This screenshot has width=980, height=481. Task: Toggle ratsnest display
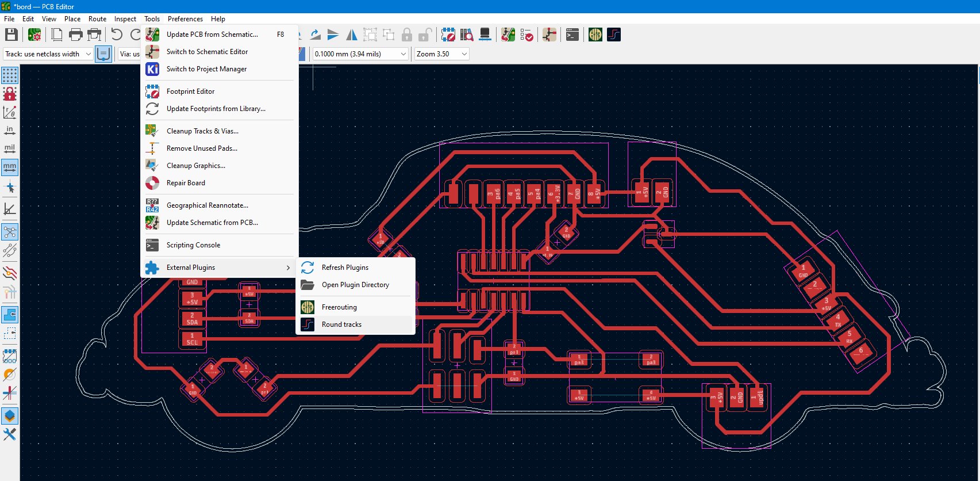pyautogui.click(x=10, y=232)
